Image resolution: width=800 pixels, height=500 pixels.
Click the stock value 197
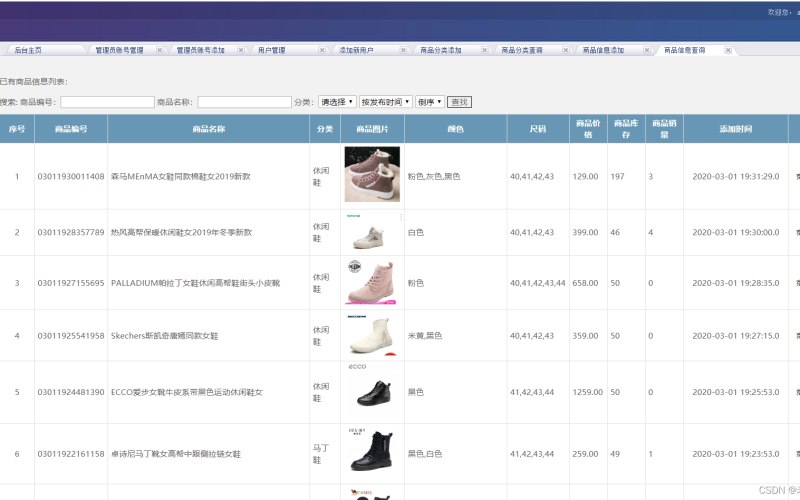(617, 177)
